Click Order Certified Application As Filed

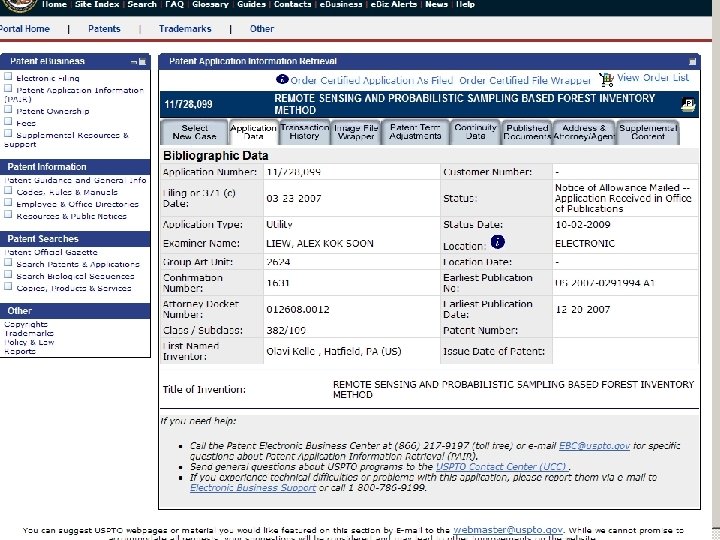pyautogui.click(x=371, y=80)
